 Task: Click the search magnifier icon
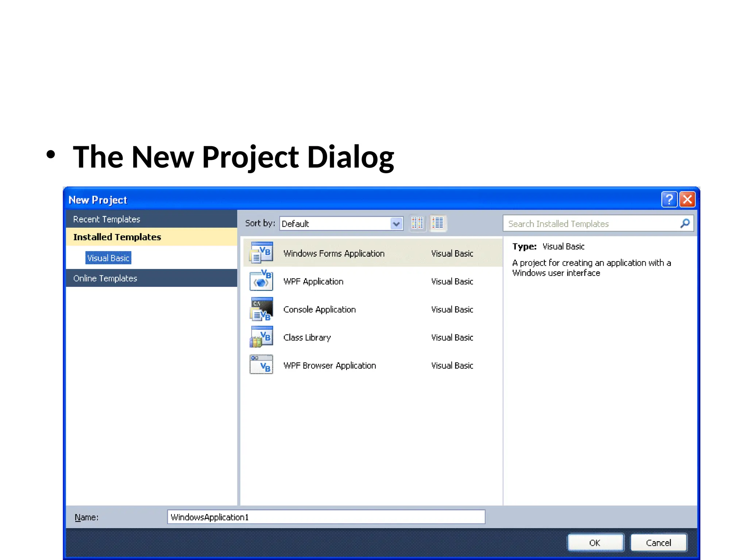coord(685,223)
